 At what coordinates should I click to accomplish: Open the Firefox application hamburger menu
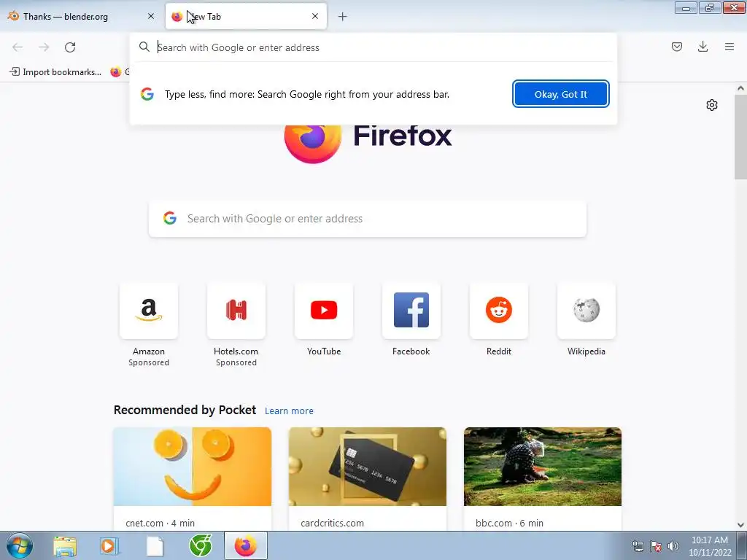pos(729,47)
